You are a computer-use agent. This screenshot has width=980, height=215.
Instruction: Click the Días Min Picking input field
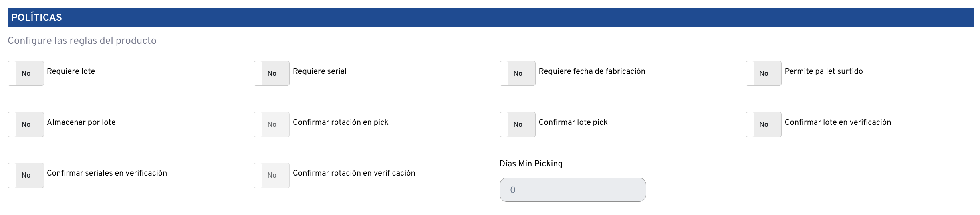pyautogui.click(x=573, y=190)
